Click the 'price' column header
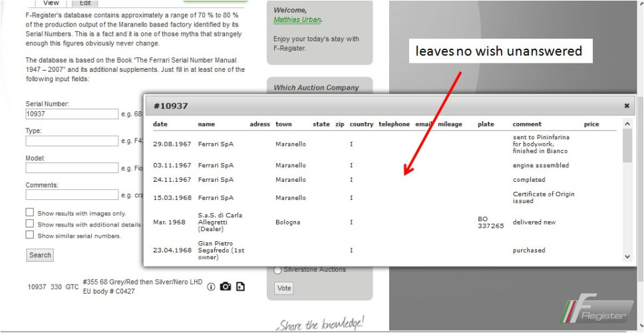This screenshot has width=644, height=333. pos(591,124)
